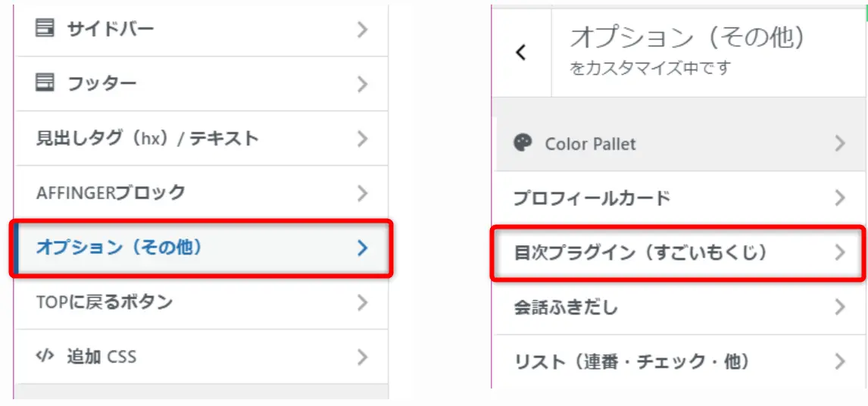Expand chevron of 見出しタグ（hx）/ テキスト

tap(363, 139)
